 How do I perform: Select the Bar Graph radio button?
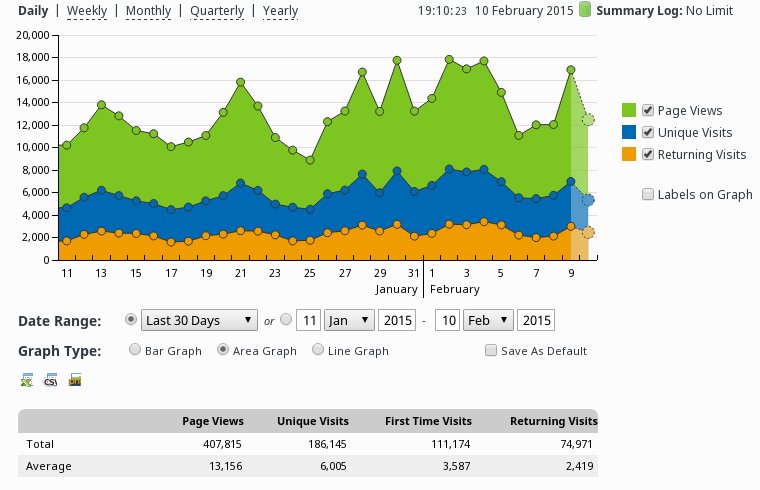click(136, 350)
